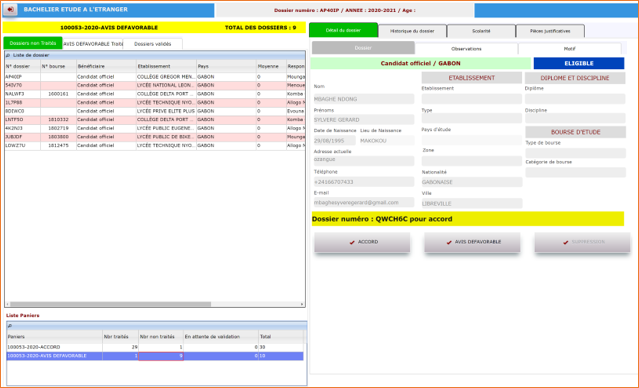Select dossier row LNTFSO

pyautogui.click(x=154, y=120)
